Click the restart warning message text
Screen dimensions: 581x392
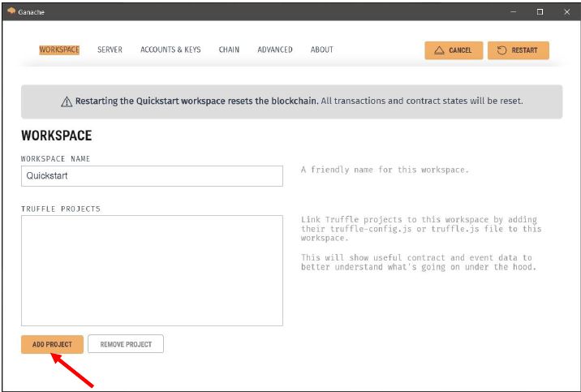[299, 101]
